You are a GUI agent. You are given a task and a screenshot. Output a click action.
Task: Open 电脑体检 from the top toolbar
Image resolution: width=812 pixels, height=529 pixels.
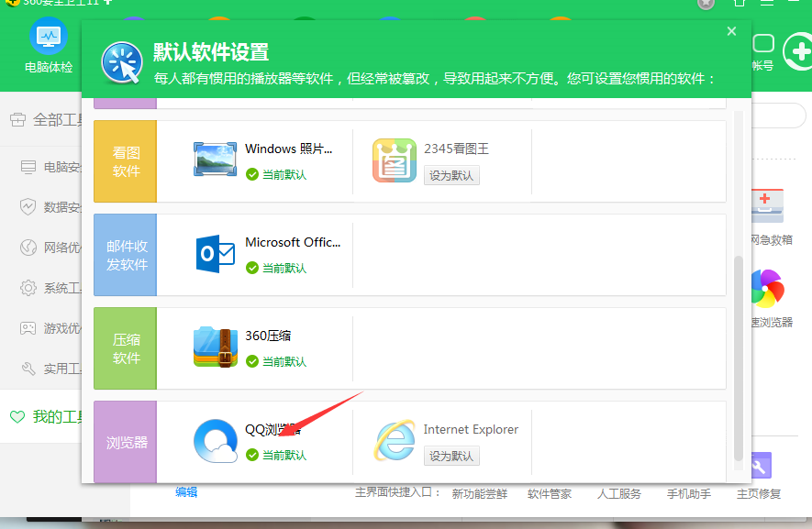[48, 48]
